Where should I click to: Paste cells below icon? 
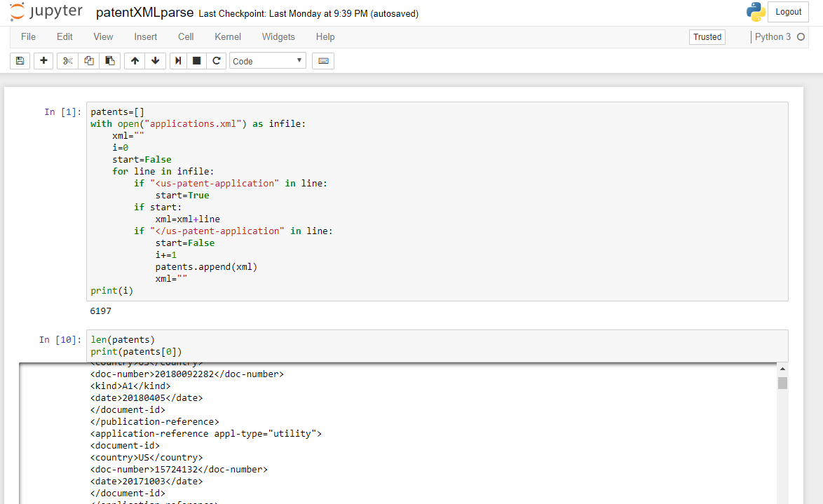tap(109, 61)
